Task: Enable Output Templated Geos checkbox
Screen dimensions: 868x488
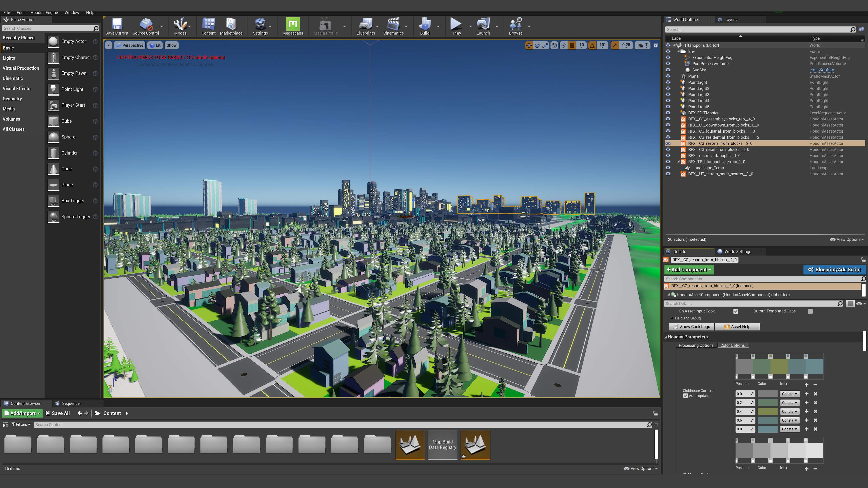Action: click(810, 311)
